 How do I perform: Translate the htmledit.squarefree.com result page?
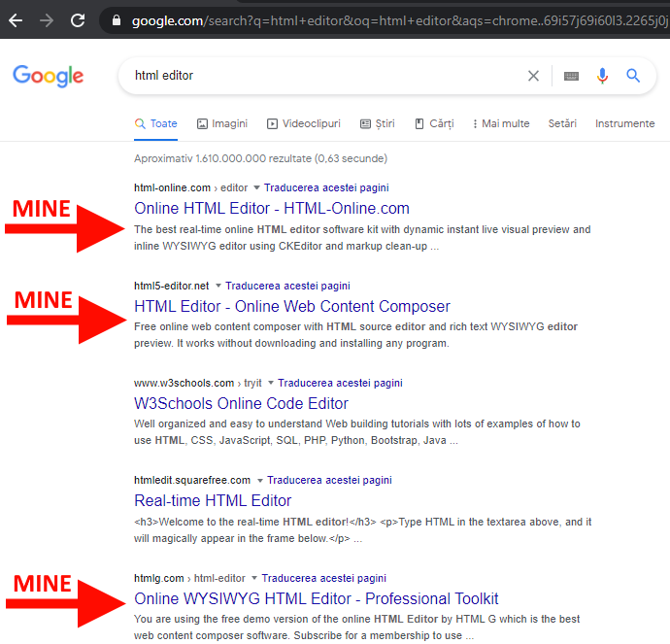(x=329, y=481)
